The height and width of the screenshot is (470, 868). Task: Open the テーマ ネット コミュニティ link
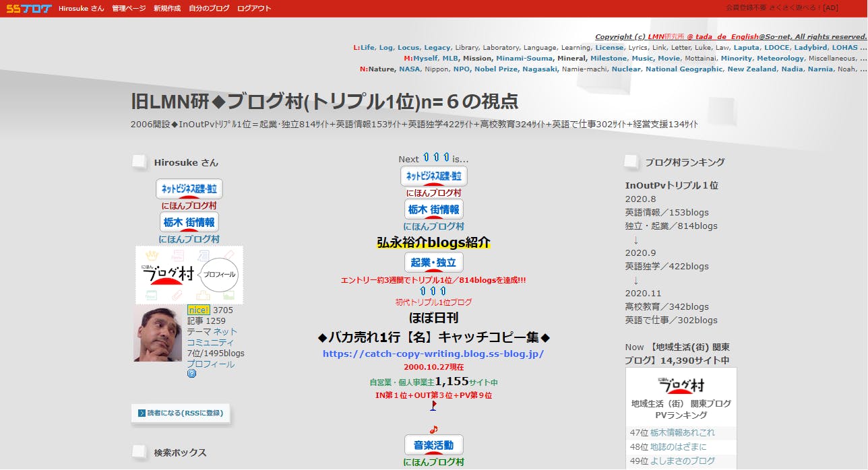tap(212, 337)
